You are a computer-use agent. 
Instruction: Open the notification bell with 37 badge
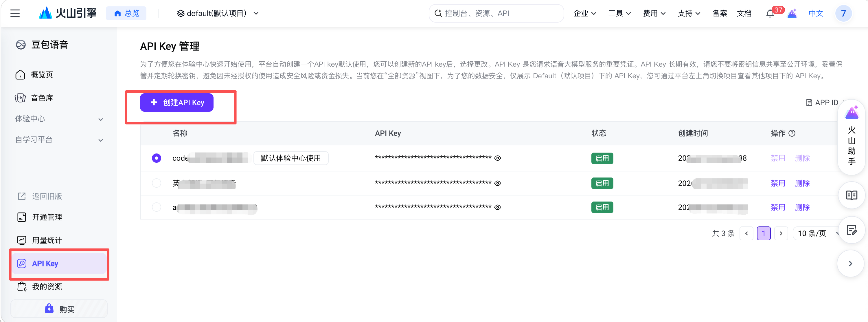tap(770, 14)
